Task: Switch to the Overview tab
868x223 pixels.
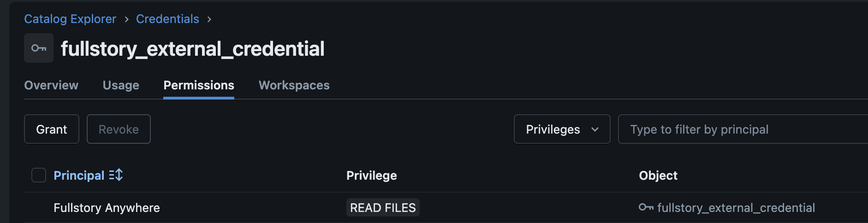Action: pos(51,85)
